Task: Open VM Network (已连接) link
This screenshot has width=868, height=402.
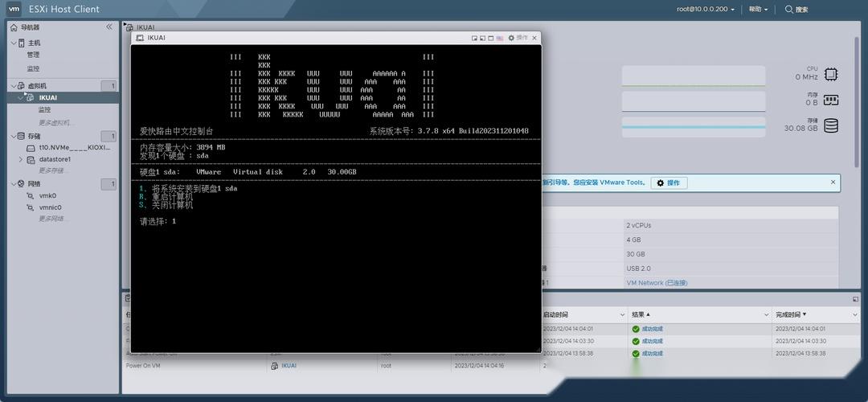Action: point(657,282)
